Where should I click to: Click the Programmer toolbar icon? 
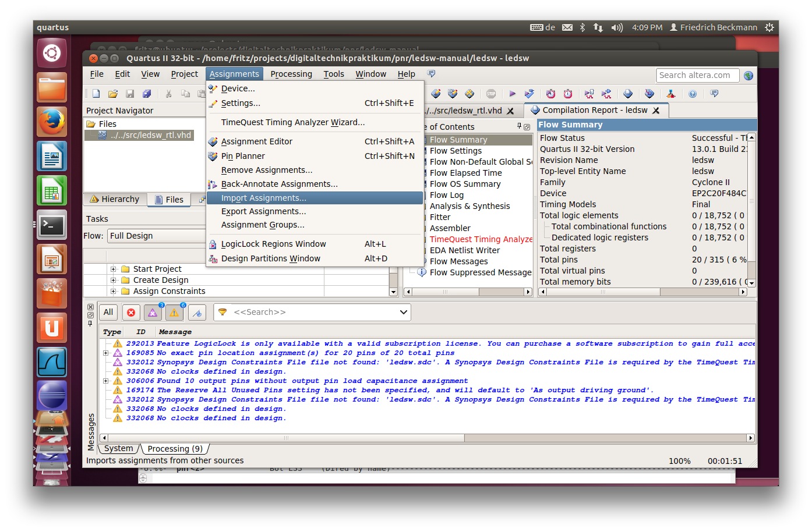tap(649, 94)
